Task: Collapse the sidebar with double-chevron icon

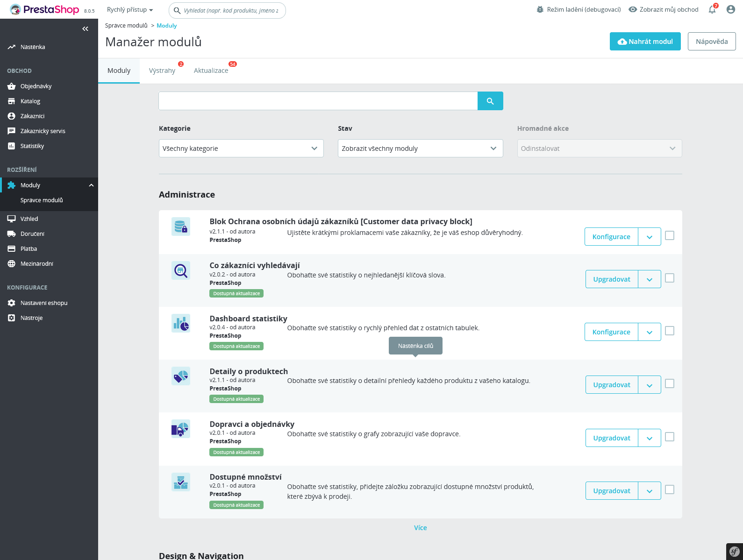Action: (85, 29)
